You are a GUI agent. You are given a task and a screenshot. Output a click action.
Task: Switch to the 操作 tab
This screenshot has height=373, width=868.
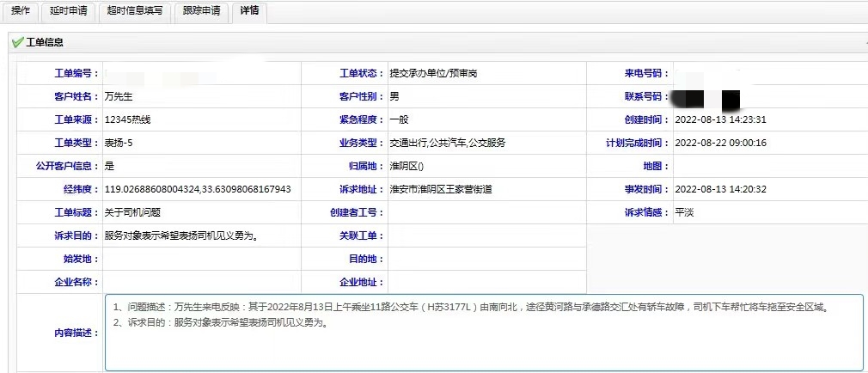click(x=21, y=10)
